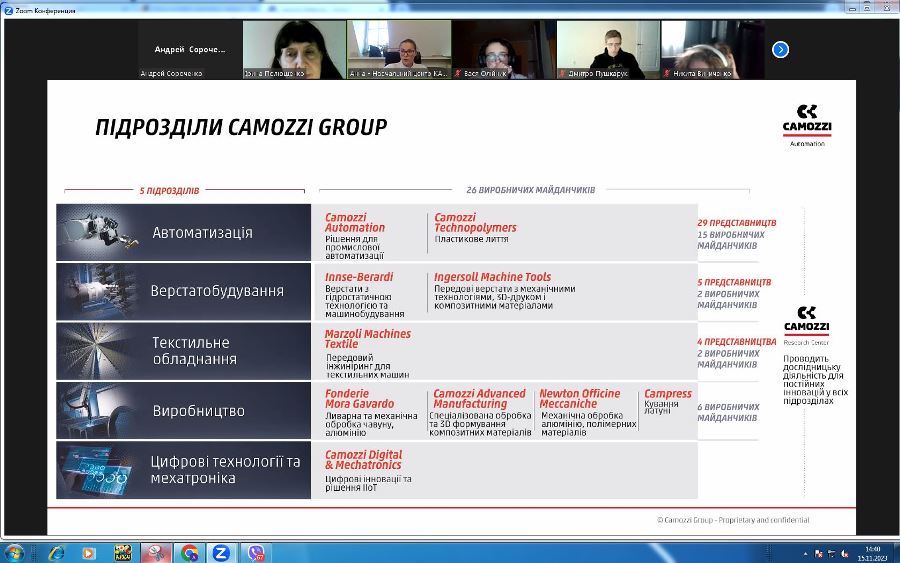Click the 'Fonderie Mora Gavardo' heading

point(359,399)
